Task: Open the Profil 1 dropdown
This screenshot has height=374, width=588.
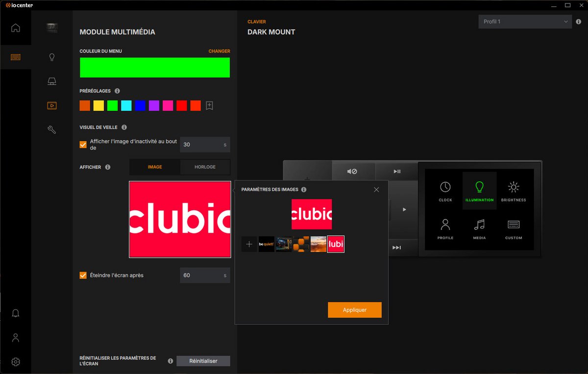Action: [x=525, y=22]
